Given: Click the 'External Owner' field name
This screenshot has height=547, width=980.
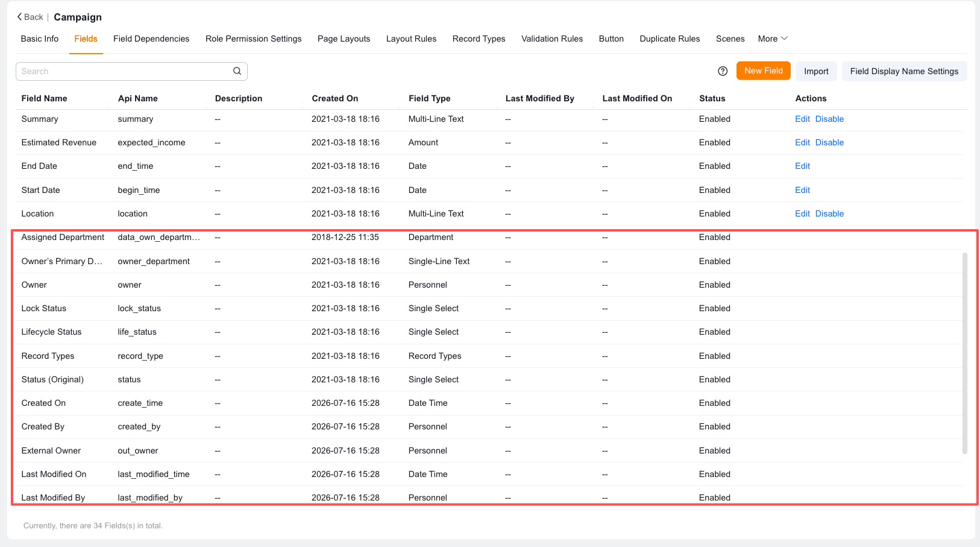Looking at the screenshot, I should 51,451.
